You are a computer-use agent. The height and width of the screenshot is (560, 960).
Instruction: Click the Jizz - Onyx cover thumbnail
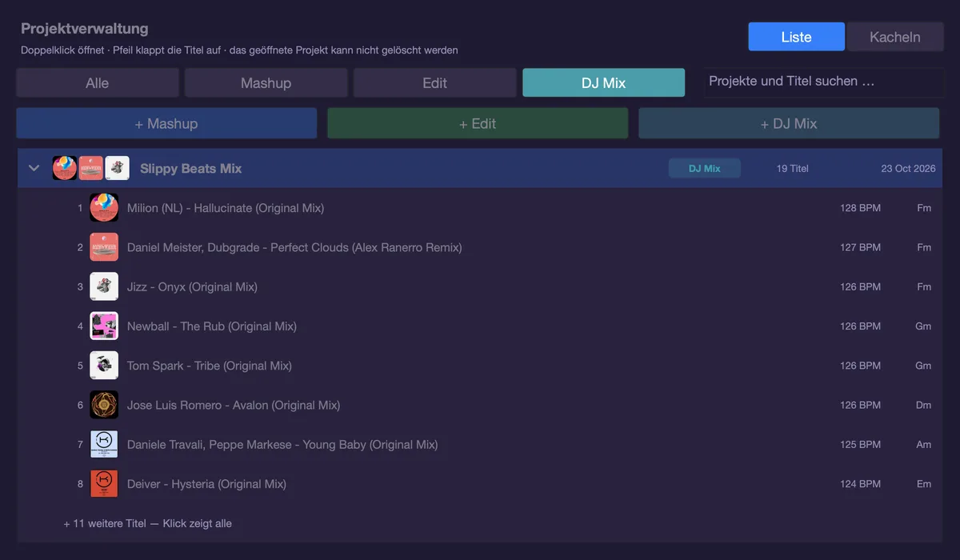coord(104,286)
